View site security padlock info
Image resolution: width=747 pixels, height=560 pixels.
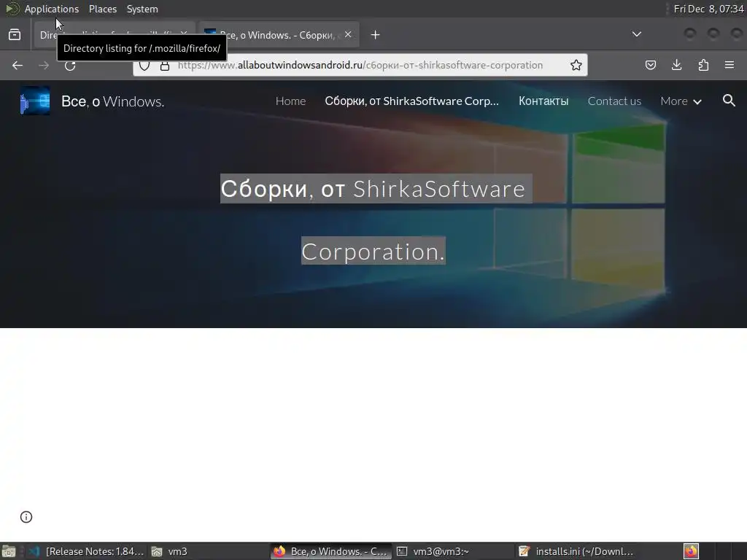tap(165, 65)
